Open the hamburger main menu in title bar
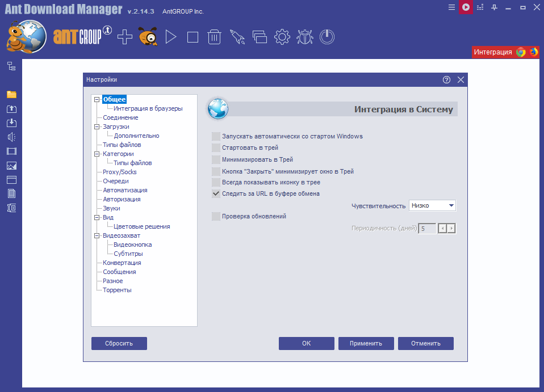Screen dimensions: 544x392 (451, 7)
